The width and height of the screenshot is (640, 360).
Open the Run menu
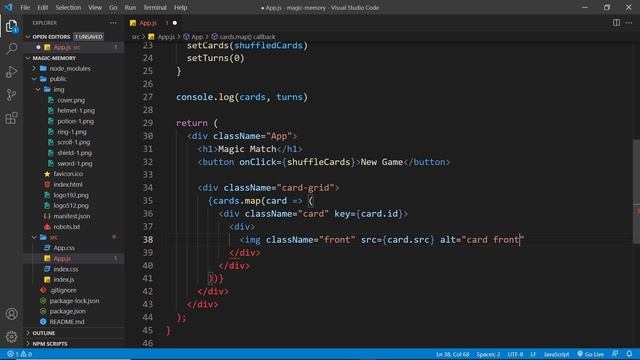[x=130, y=7]
